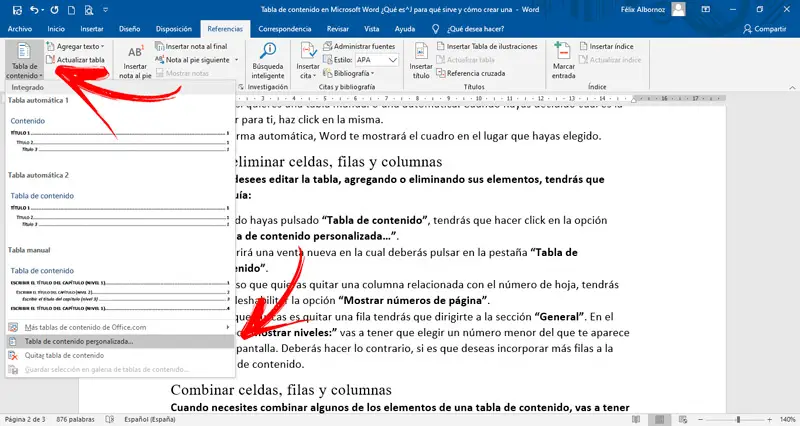The width and height of the screenshot is (800, 426).
Task: Click Actualizar tabla of contents button
Action: pos(76,60)
